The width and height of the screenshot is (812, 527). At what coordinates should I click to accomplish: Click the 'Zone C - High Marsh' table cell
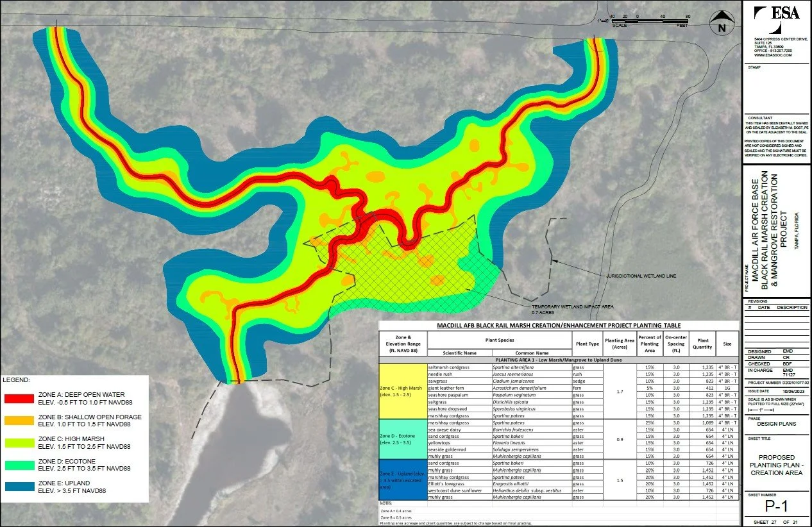pyautogui.click(x=403, y=391)
